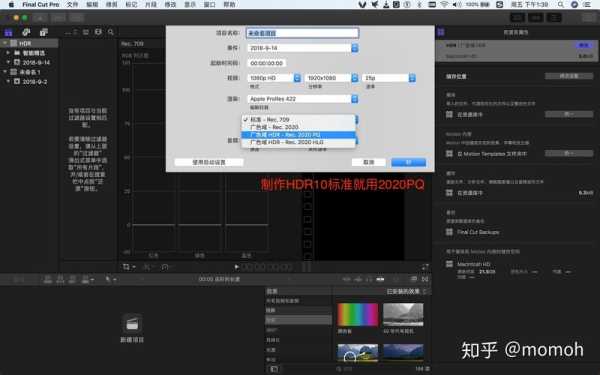Toggle the browser filmstrip/list view icon
The image size is (600, 375).
[86, 32]
